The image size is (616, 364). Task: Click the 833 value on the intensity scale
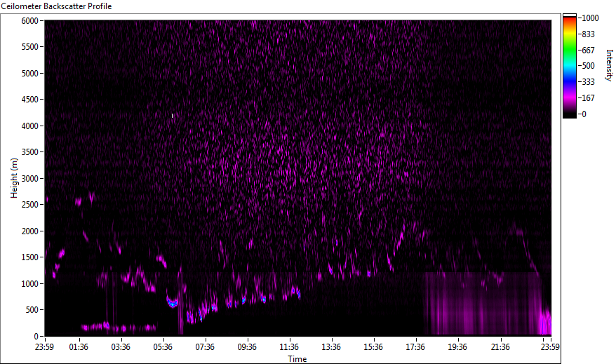click(x=588, y=34)
